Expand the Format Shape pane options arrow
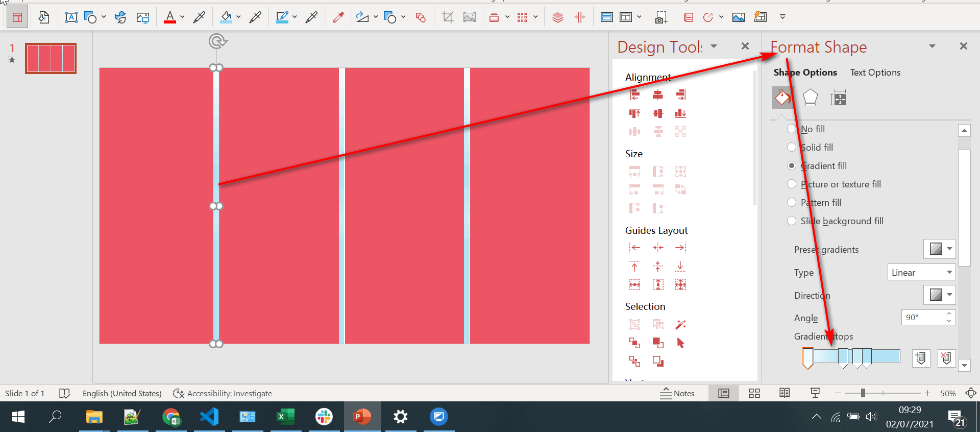This screenshot has width=980, height=432. pyautogui.click(x=932, y=46)
